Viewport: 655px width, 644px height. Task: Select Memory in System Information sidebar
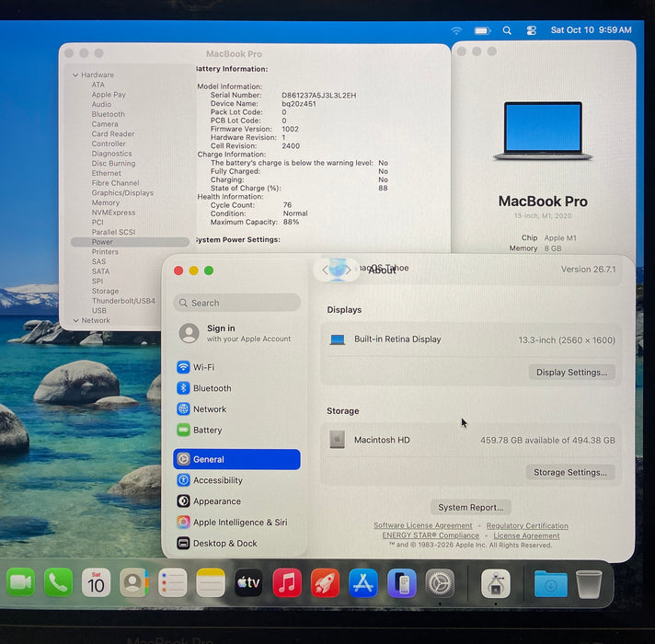point(106,202)
